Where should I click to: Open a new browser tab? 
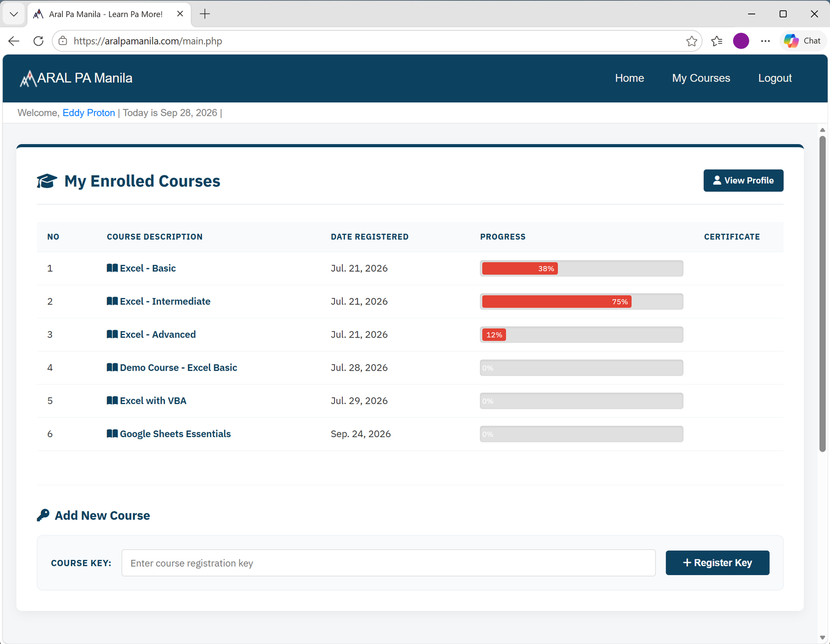(x=205, y=14)
